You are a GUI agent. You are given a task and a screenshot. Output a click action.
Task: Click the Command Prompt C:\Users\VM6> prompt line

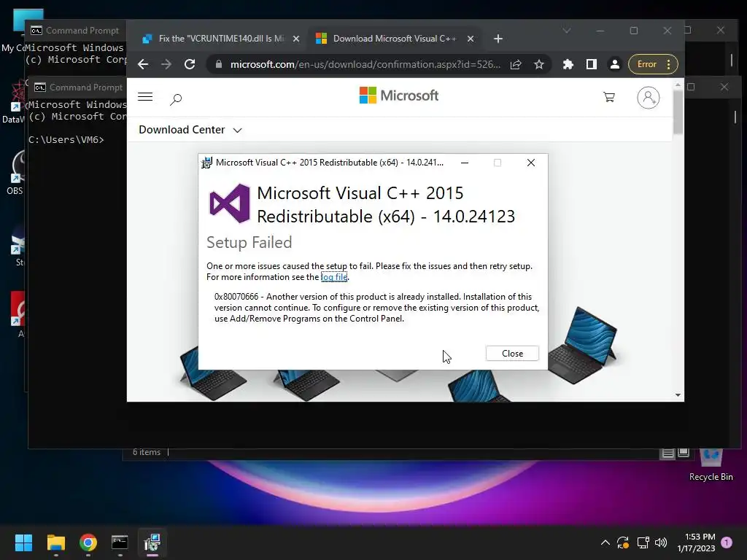click(x=66, y=139)
